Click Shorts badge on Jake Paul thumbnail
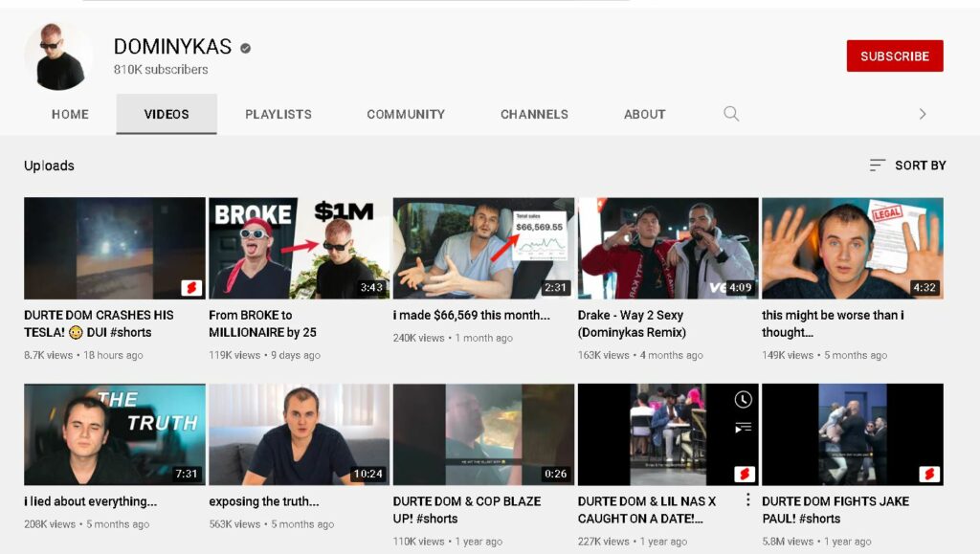 click(x=928, y=474)
